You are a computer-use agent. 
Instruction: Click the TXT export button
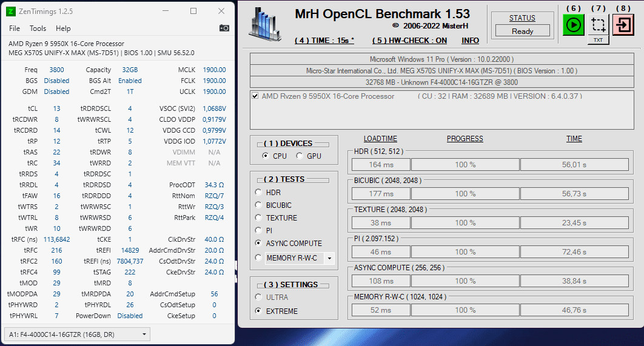599,40
